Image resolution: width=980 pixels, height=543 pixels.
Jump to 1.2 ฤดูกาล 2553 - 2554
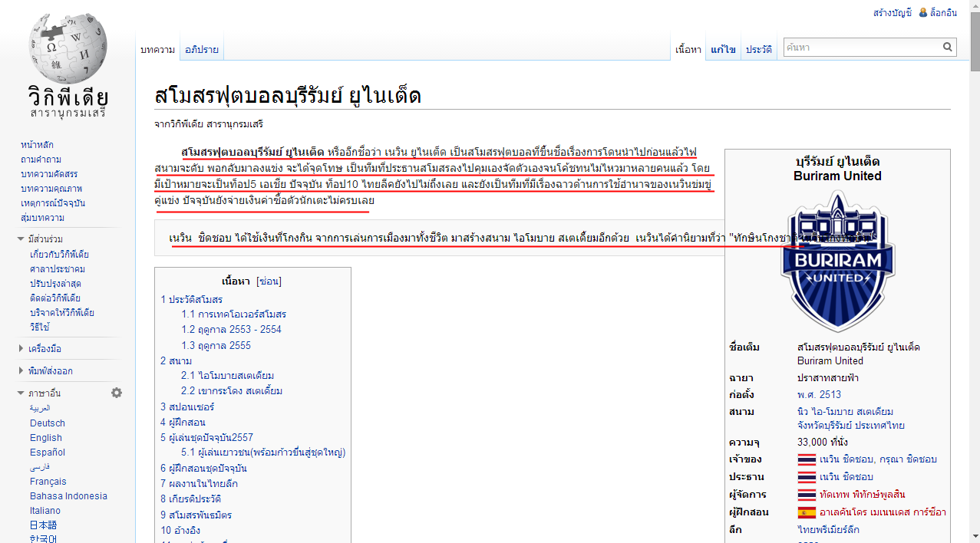232,330
